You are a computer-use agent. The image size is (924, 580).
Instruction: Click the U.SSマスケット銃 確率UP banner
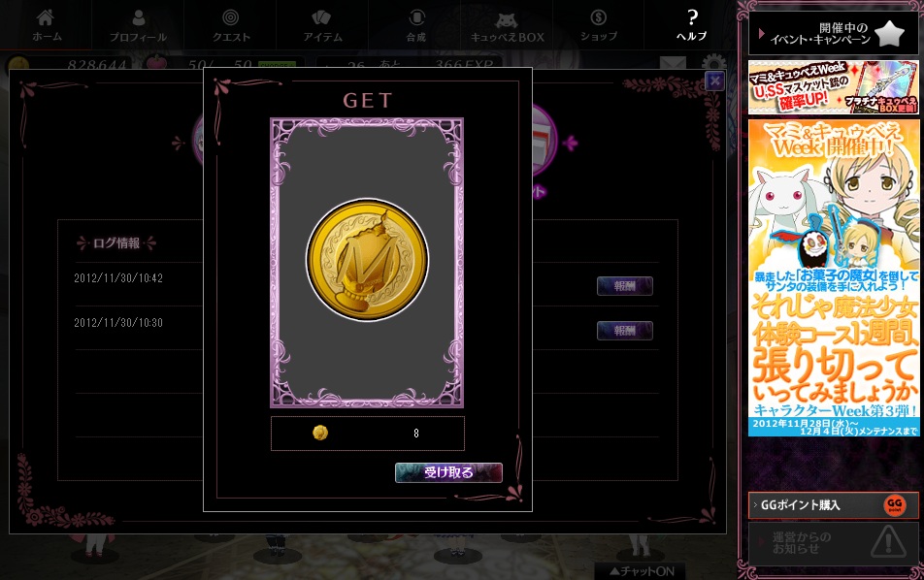(x=833, y=87)
